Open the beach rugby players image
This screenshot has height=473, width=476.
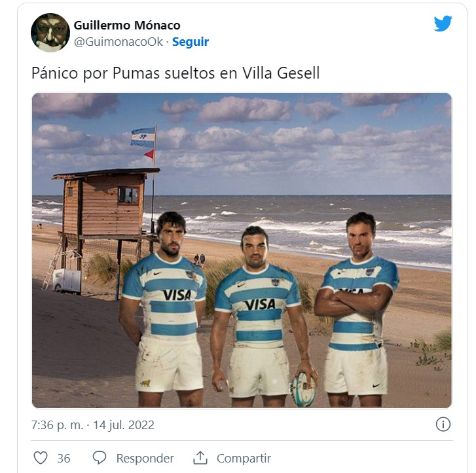tap(242, 250)
